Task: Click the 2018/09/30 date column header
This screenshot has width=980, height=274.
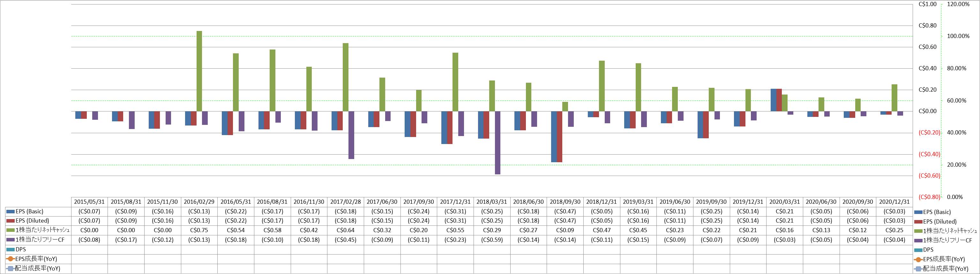Action: [x=565, y=202]
